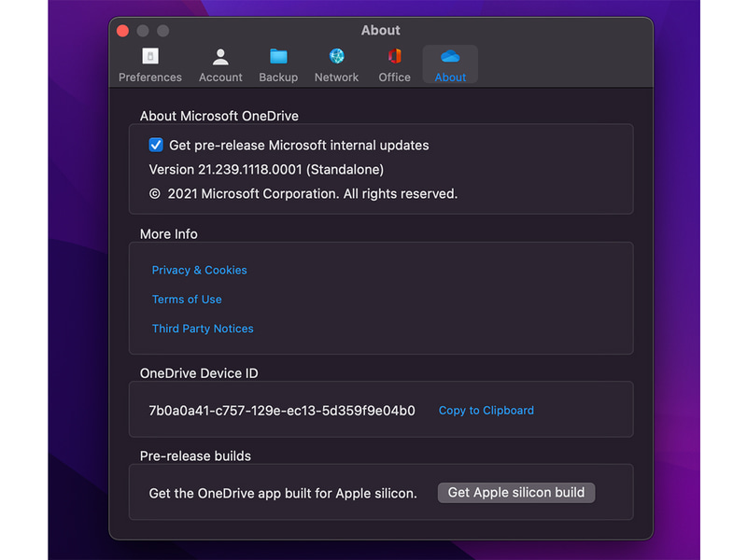Screen dimensions: 747x560
Task: Open the Privacy & Cookies link
Action: (x=199, y=270)
